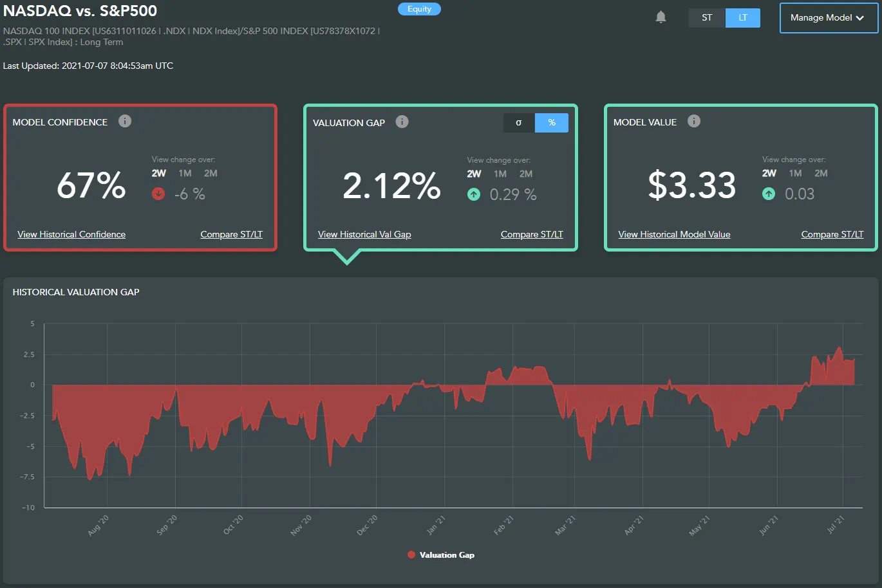Click the 0.29 % valuation gap change
882x588 pixels.
tap(513, 194)
